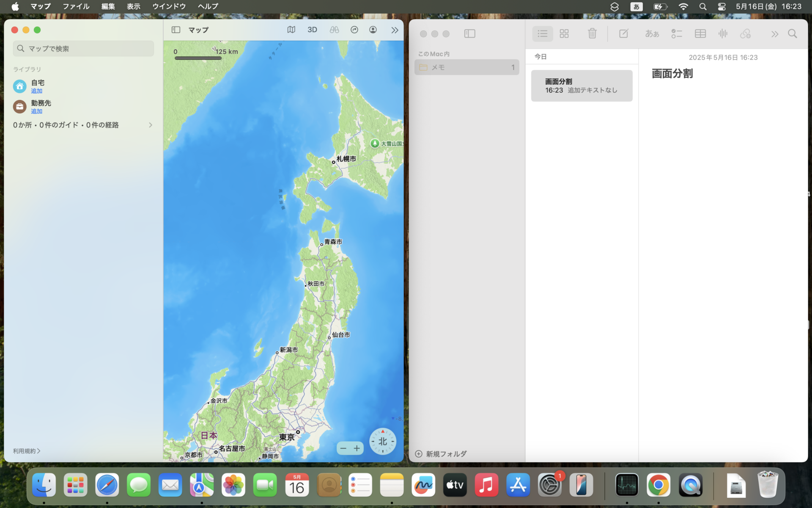Open the 編集 menu

point(108,6)
